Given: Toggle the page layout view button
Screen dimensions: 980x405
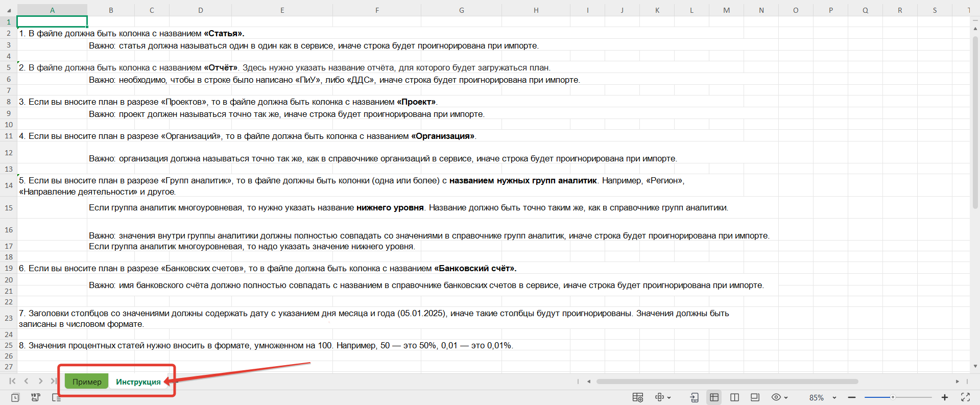Looking at the screenshot, I should 755,397.
